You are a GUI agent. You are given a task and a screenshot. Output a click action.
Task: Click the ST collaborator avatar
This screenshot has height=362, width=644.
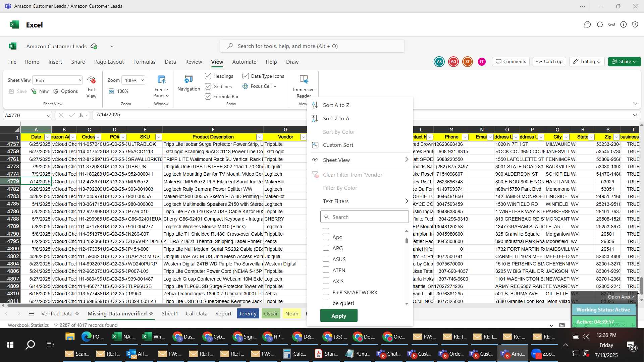coord(468,62)
